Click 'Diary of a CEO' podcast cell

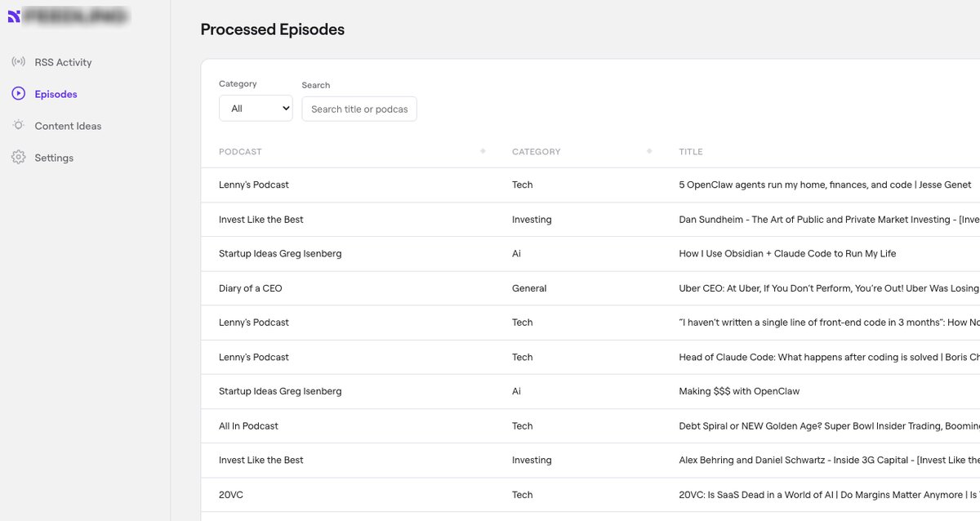tap(251, 288)
